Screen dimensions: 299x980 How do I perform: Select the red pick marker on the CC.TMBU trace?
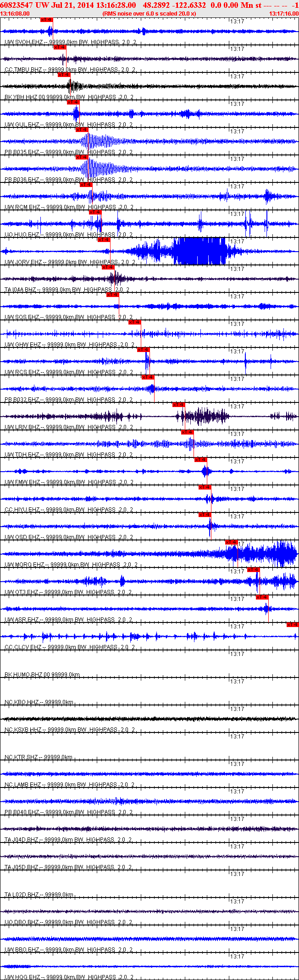(60, 47)
